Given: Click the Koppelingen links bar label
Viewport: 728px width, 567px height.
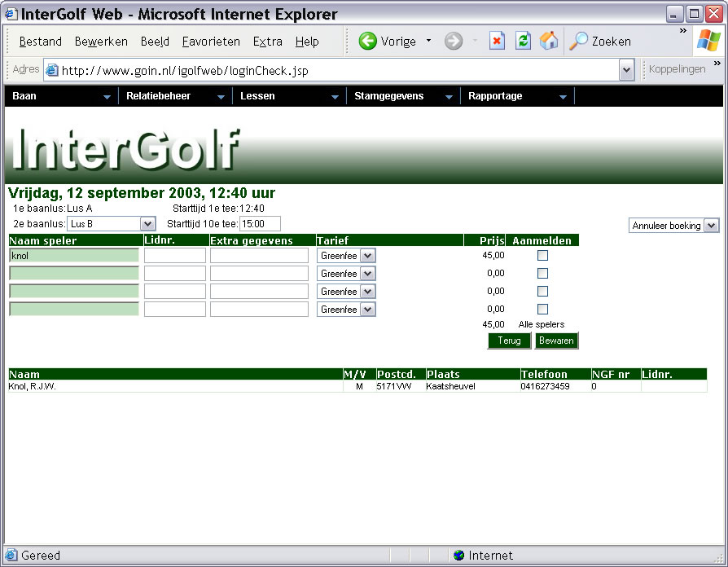Looking at the screenshot, I should [677, 69].
